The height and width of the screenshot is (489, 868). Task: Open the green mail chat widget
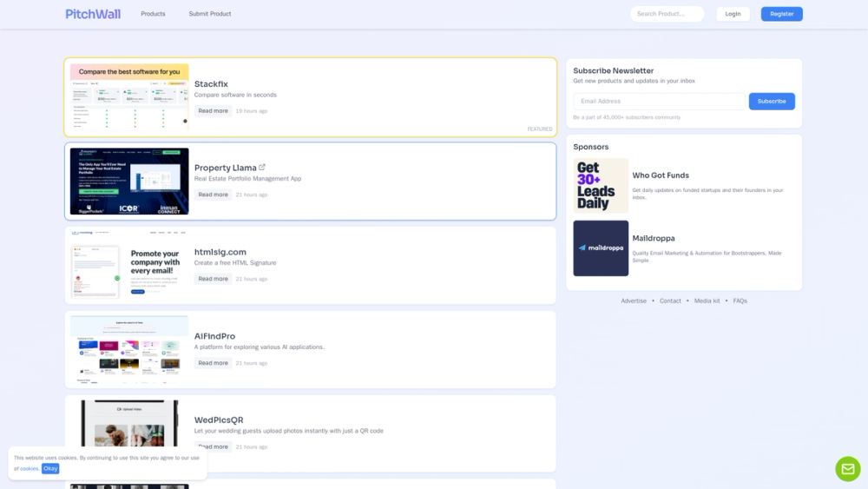click(848, 469)
